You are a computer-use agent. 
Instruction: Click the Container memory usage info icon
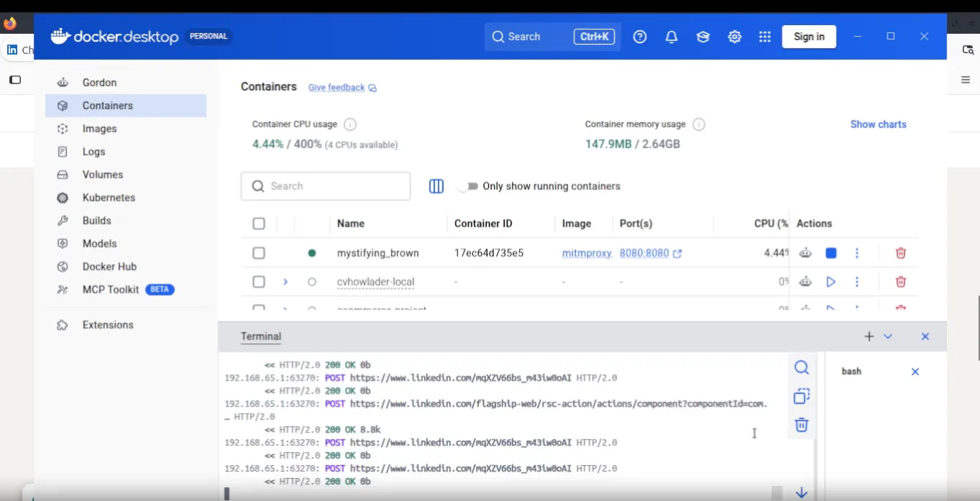click(x=699, y=124)
